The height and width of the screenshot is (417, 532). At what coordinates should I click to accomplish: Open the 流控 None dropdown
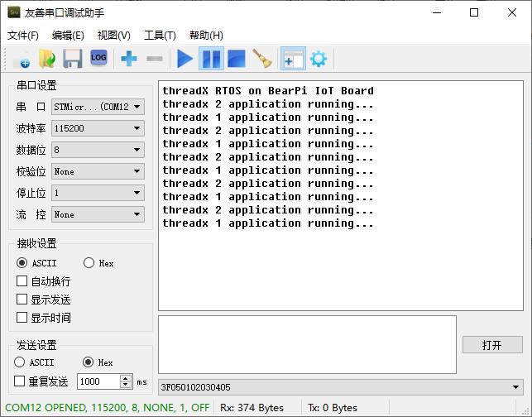click(98, 214)
